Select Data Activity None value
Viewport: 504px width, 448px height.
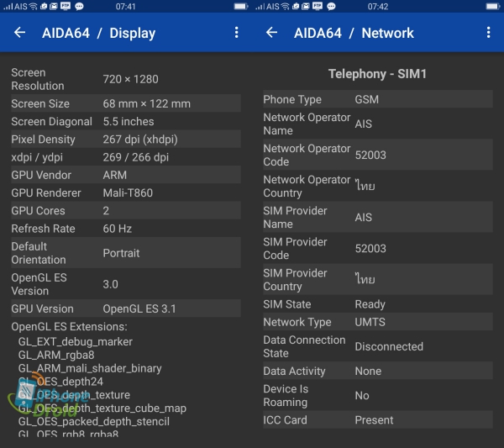click(x=368, y=372)
